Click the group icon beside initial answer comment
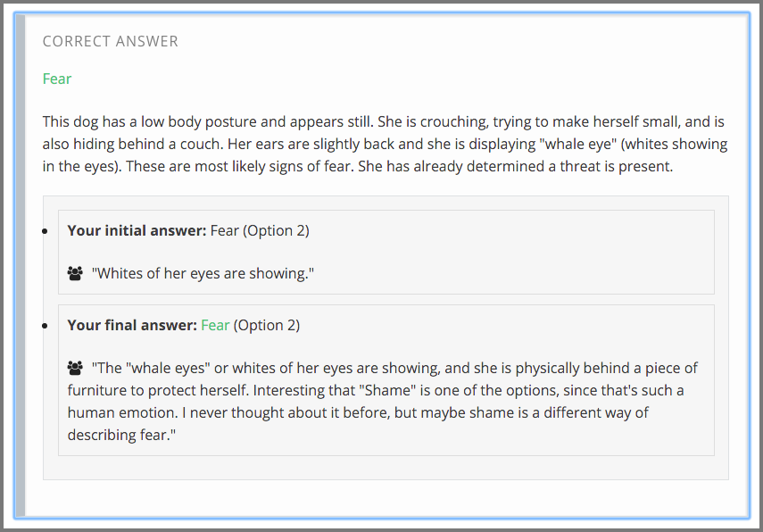The image size is (763, 532). pyautogui.click(x=75, y=274)
